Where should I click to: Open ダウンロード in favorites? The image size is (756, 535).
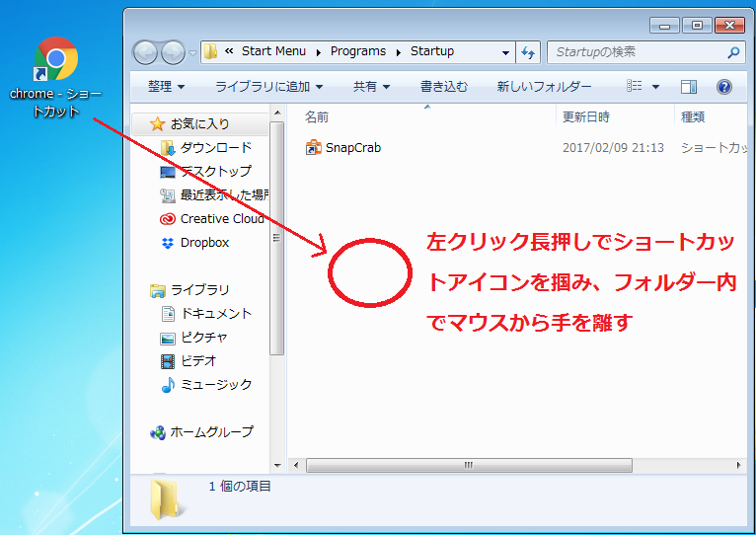point(216,148)
